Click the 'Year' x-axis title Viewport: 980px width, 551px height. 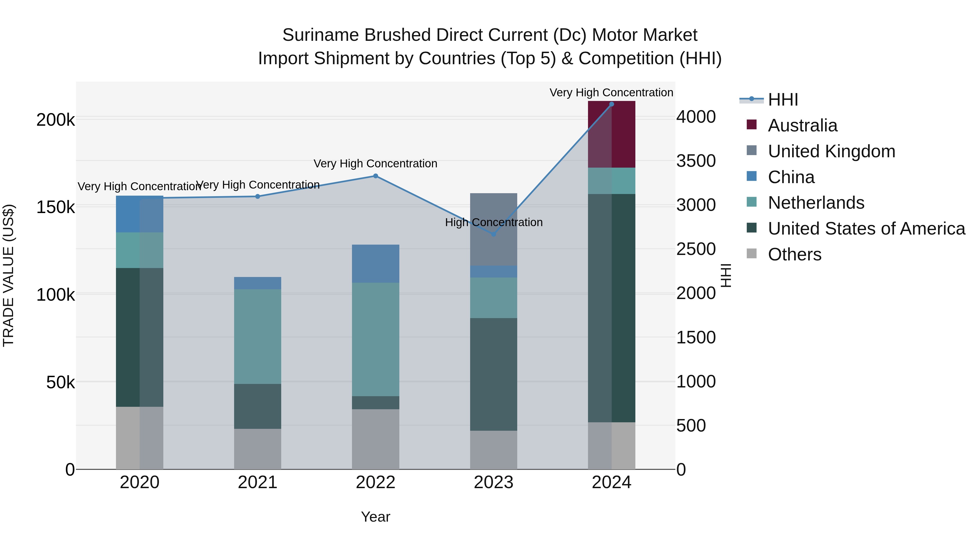point(375,517)
